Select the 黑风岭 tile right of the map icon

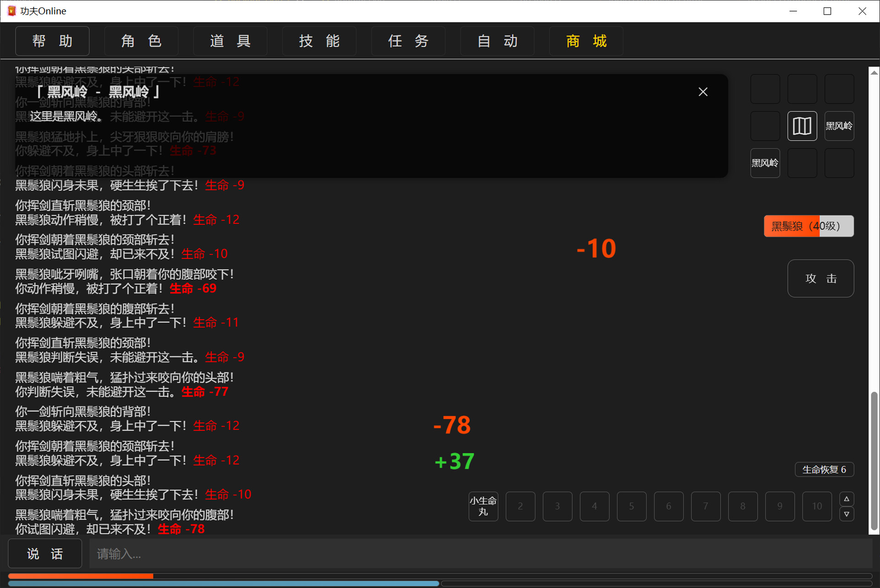pos(839,125)
